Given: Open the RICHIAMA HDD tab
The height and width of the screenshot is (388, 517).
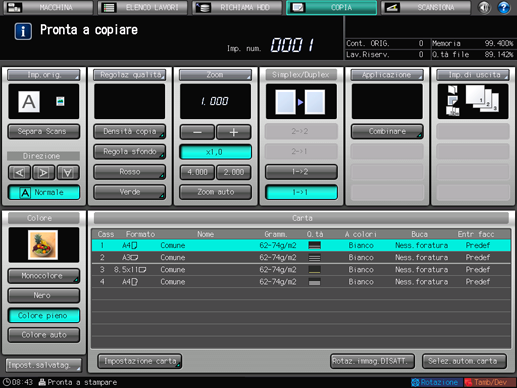Looking at the screenshot, I should click(x=237, y=7).
